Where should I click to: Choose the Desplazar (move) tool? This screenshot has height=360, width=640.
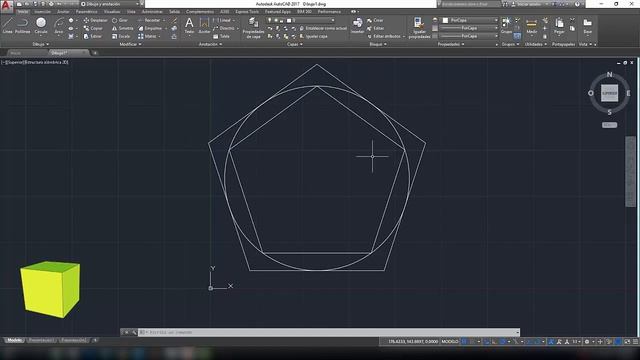[x=96, y=20]
